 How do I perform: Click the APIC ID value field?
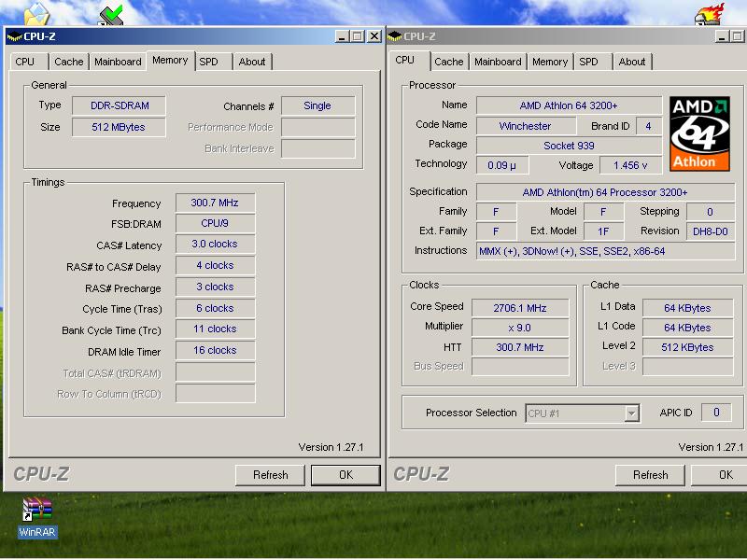[716, 413]
